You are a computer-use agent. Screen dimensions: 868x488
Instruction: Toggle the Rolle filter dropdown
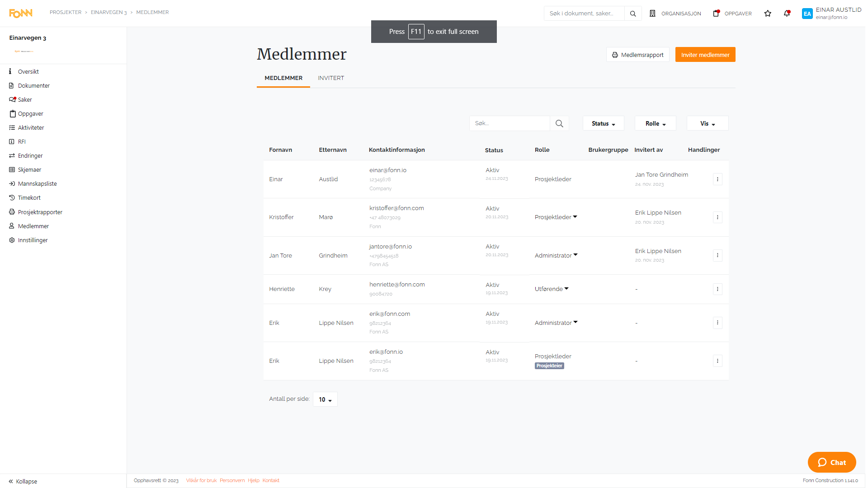[x=655, y=123]
